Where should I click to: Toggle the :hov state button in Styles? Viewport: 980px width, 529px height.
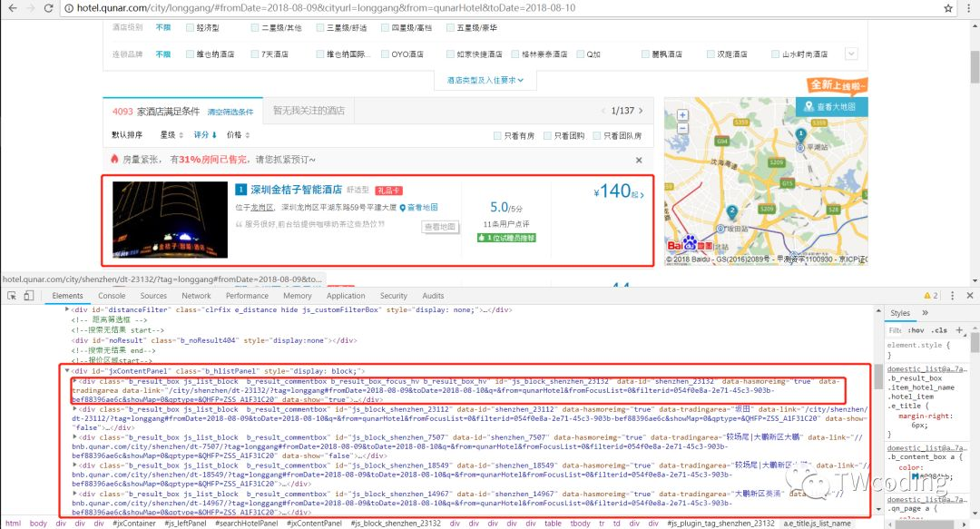pyautogui.click(x=916, y=330)
